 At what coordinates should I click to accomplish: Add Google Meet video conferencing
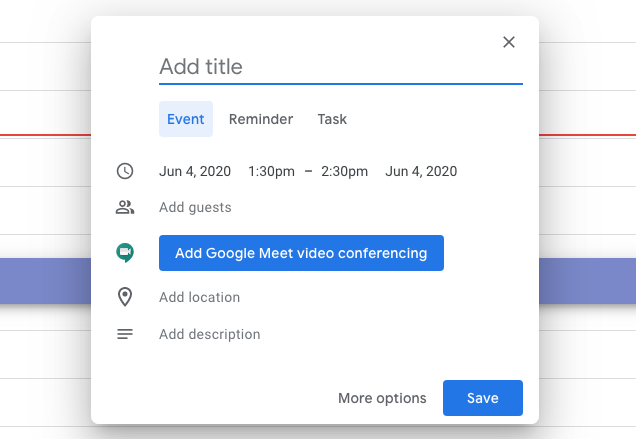(x=301, y=253)
